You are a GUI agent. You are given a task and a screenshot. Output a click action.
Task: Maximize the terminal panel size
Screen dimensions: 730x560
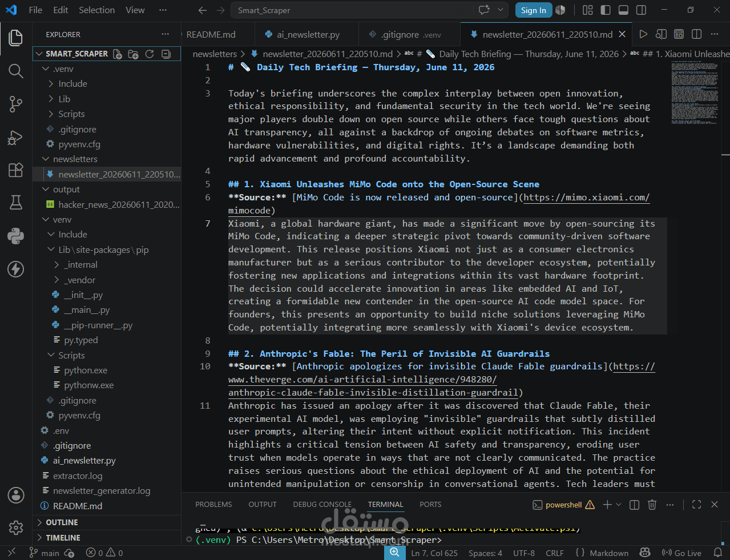click(x=696, y=505)
